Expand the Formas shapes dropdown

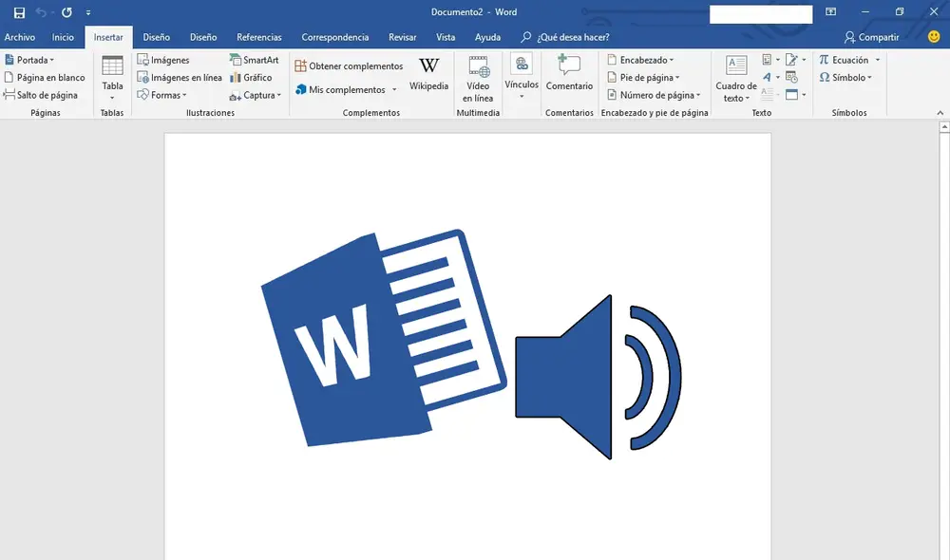click(162, 95)
